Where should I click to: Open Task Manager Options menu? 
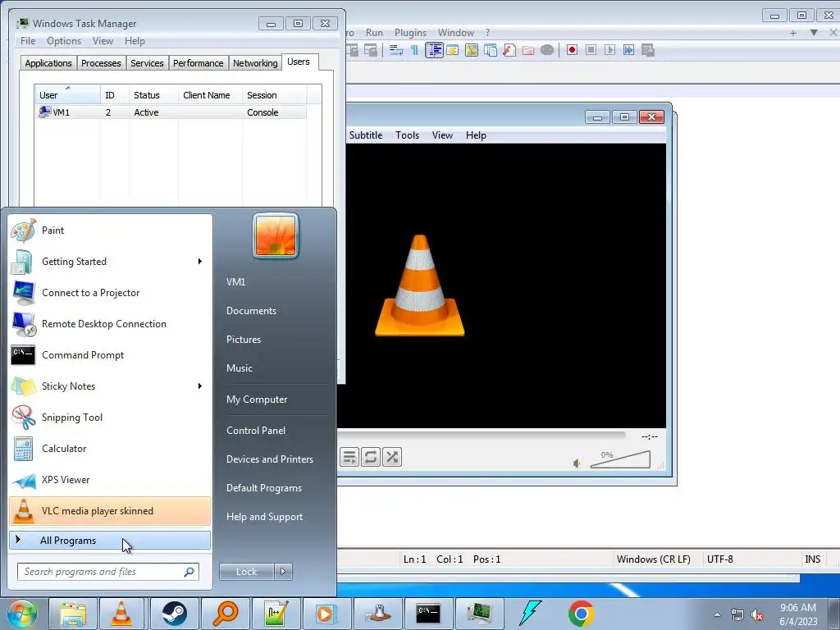64,41
